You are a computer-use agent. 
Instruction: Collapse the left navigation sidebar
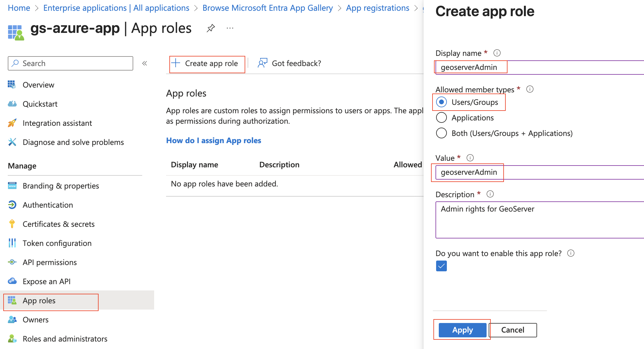pos(145,63)
